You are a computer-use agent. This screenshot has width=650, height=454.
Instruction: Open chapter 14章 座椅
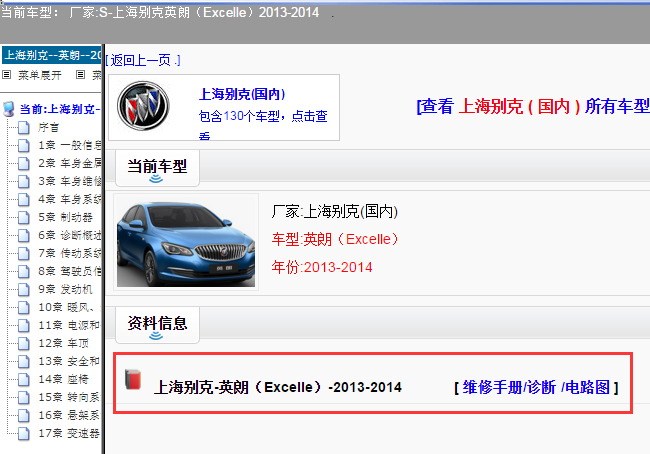[63, 379]
